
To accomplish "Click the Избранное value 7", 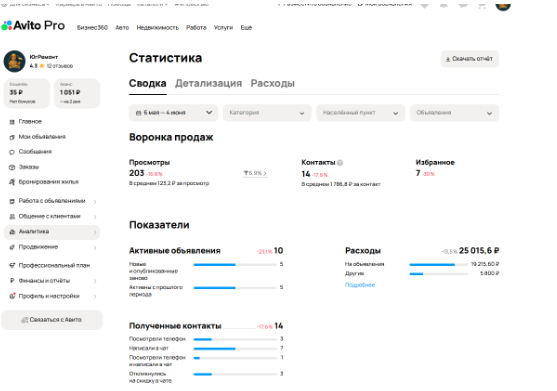I will pos(418,173).
